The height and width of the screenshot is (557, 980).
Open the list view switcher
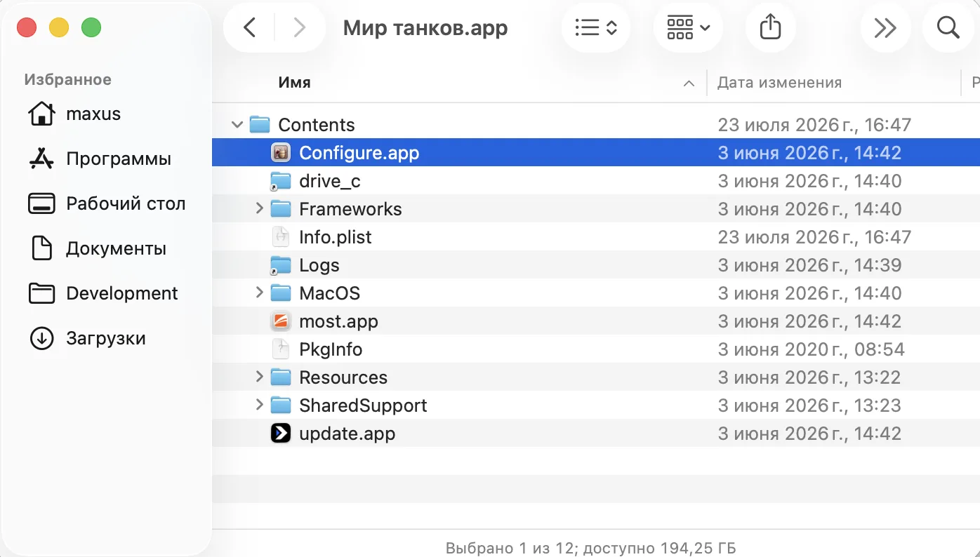coord(596,28)
